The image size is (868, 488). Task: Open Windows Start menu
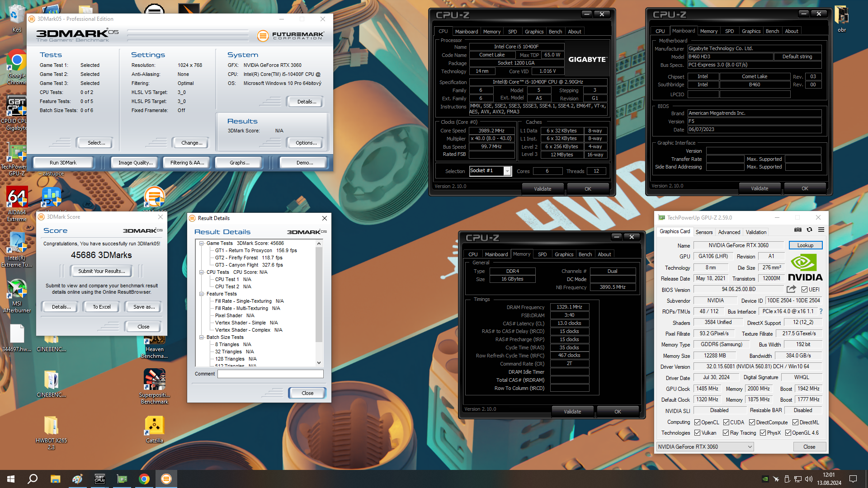pyautogui.click(x=11, y=479)
